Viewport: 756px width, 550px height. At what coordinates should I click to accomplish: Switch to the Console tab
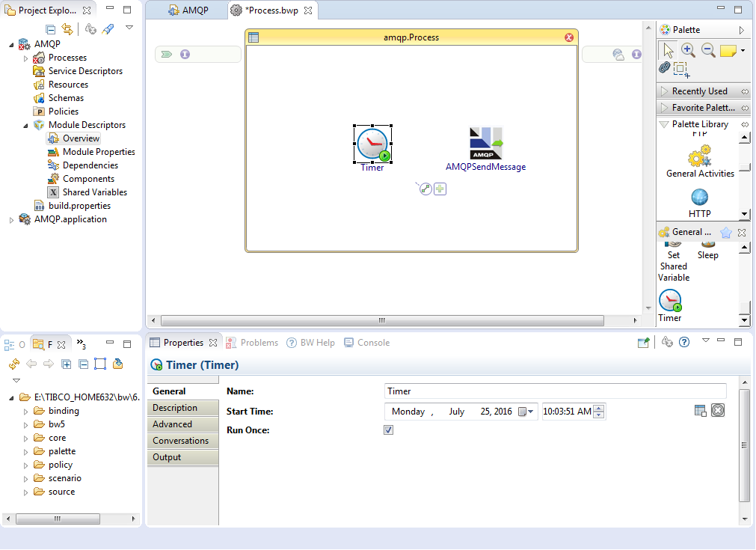[367, 343]
